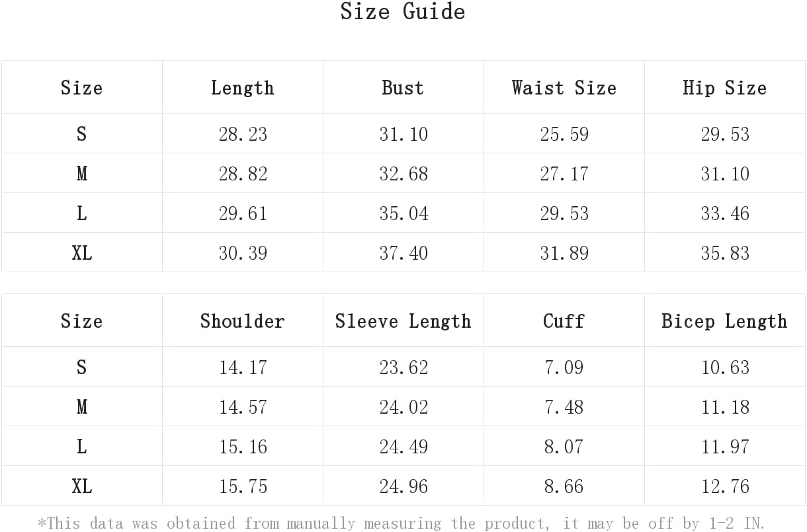This screenshot has height=532, width=807.
Task: Select the XL row label in top table
Action: 82,253
